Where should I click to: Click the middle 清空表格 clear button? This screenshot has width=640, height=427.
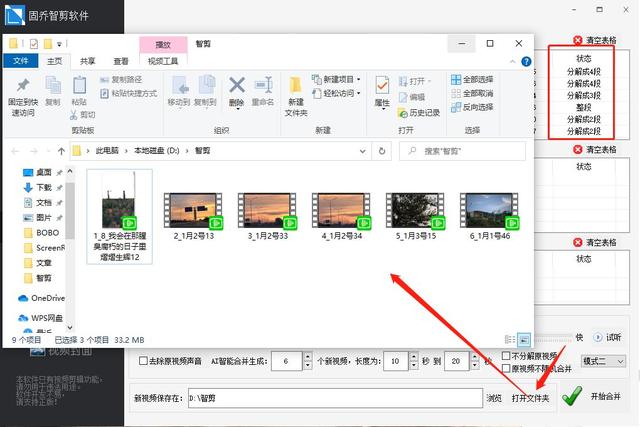click(x=595, y=149)
